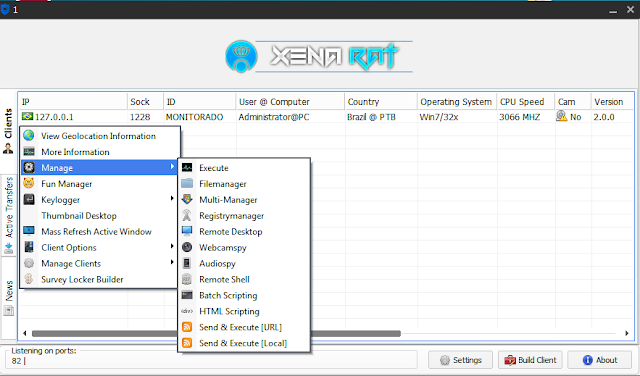The width and height of the screenshot is (640, 376).
Task: Expand the Manage submenu arrow
Action: click(x=172, y=167)
